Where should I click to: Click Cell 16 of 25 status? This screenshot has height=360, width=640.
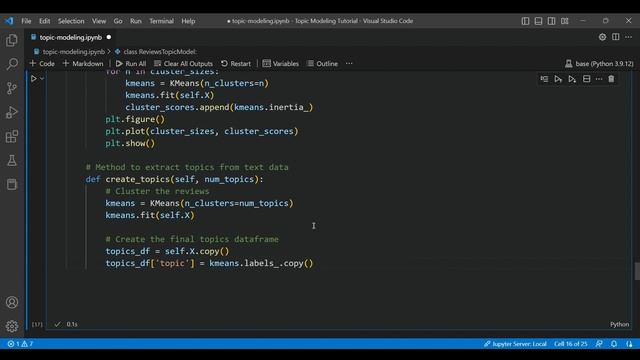(570, 344)
